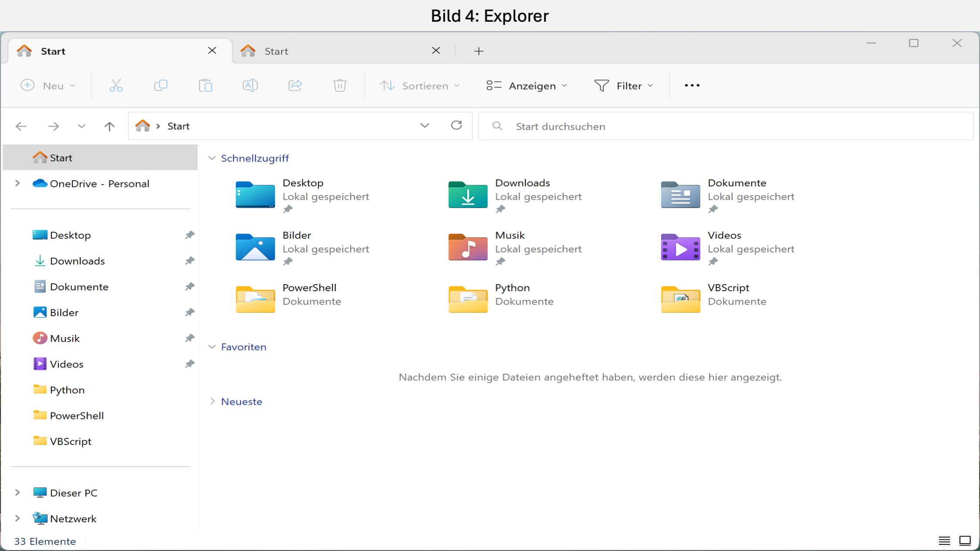Click the Delete trash icon
The height and width of the screenshot is (551, 980).
[x=340, y=85]
